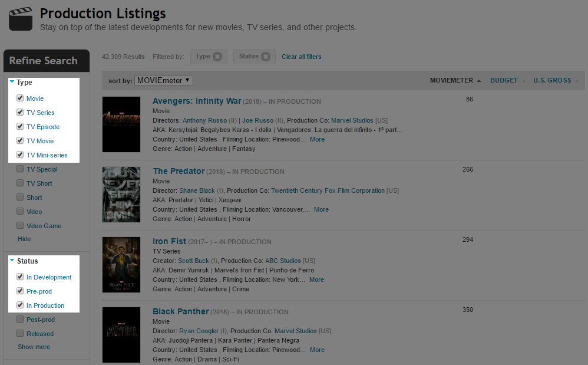Click Hide link under Type list
This screenshot has height=365, width=588.
point(24,239)
